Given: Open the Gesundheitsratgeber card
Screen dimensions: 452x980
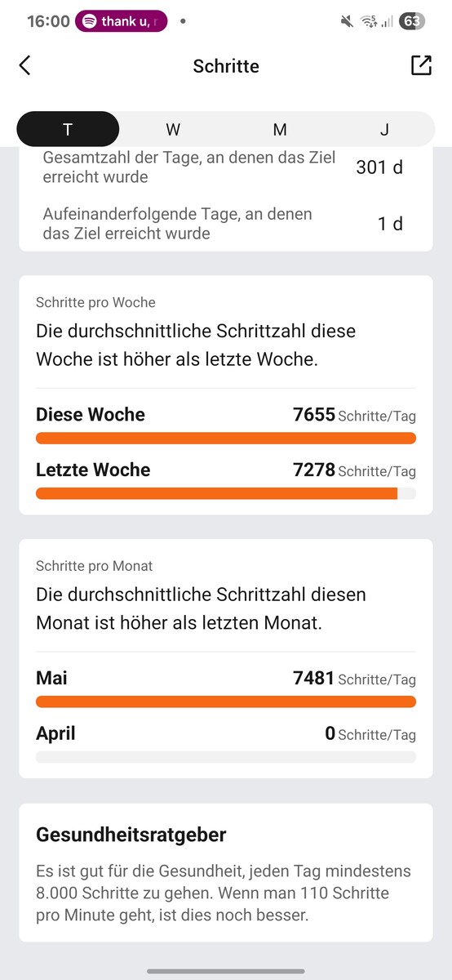Looking at the screenshot, I should pos(226,872).
